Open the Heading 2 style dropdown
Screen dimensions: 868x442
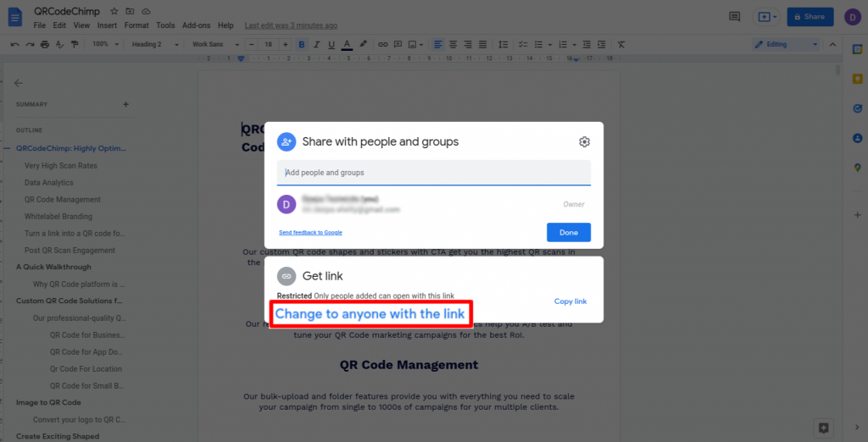(x=151, y=44)
